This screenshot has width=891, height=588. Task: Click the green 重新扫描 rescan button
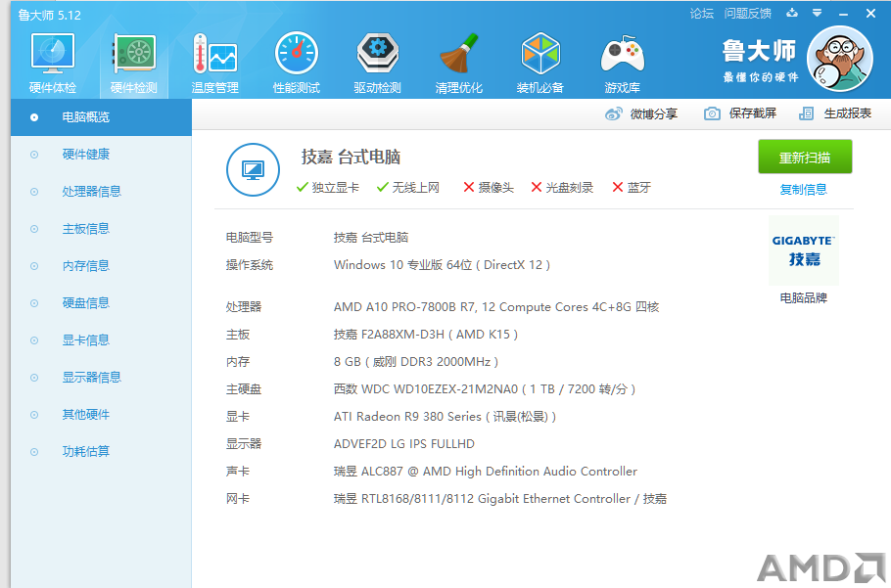pyautogui.click(x=805, y=157)
